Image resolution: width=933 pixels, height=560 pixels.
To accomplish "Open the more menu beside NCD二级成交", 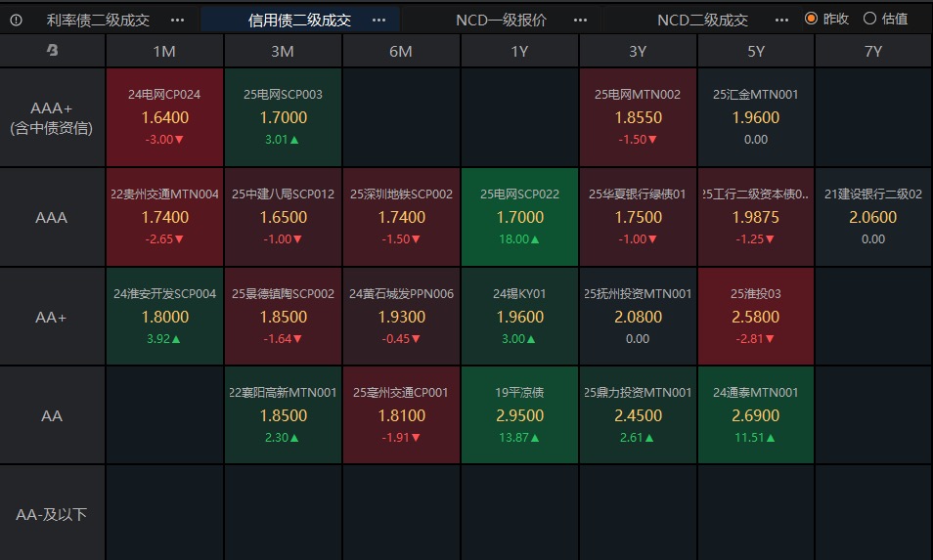I will click(x=781, y=21).
